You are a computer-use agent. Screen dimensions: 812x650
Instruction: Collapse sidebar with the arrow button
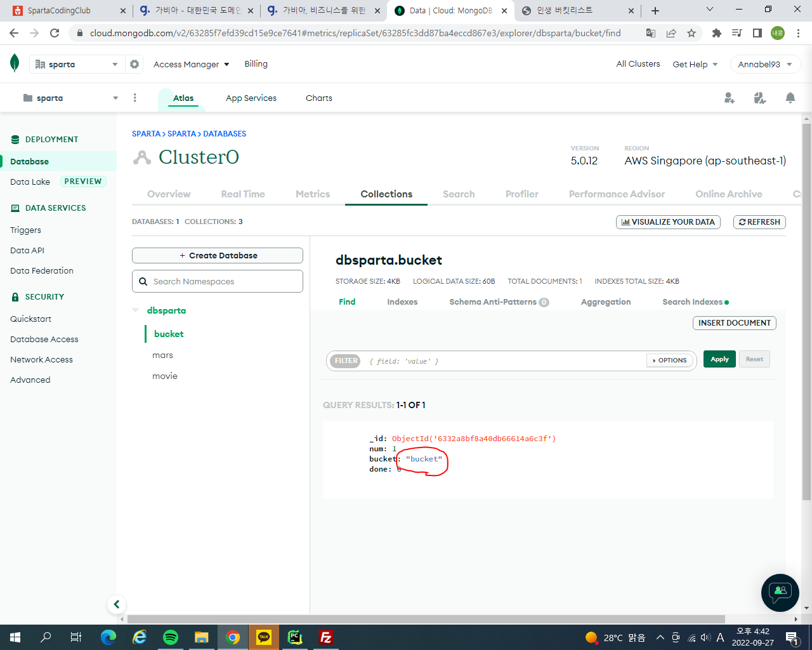117,604
